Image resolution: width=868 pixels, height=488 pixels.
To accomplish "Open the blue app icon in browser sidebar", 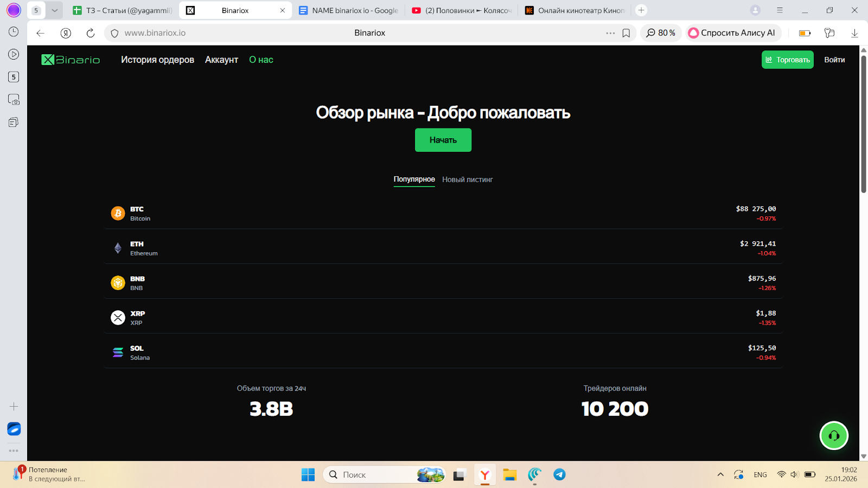I will coord(14,429).
